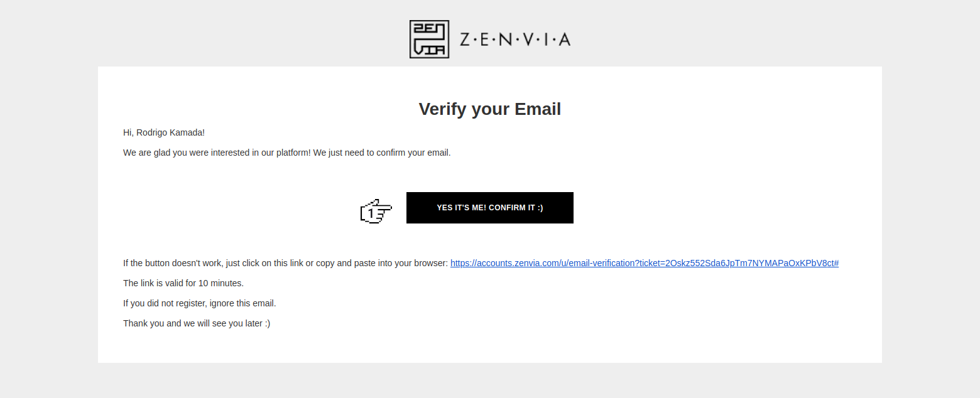Select the ignore this email instruction line
The width and height of the screenshot is (980, 398).
point(199,303)
